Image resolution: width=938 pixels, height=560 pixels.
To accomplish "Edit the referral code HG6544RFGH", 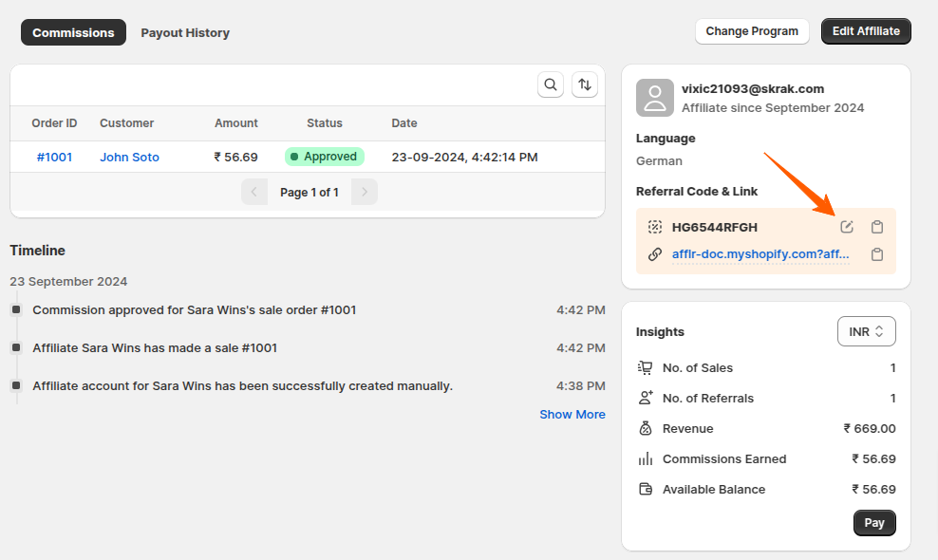I will tap(846, 227).
